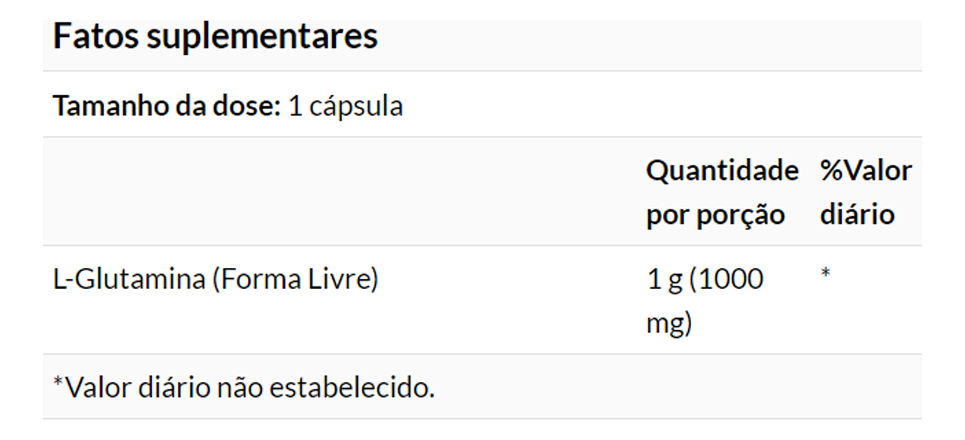The image size is (965, 440).
Task: Click the "por porção" header text
Action: point(715,215)
